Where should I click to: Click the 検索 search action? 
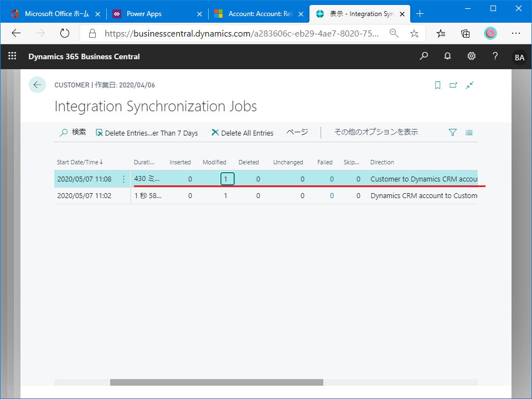[x=73, y=132]
